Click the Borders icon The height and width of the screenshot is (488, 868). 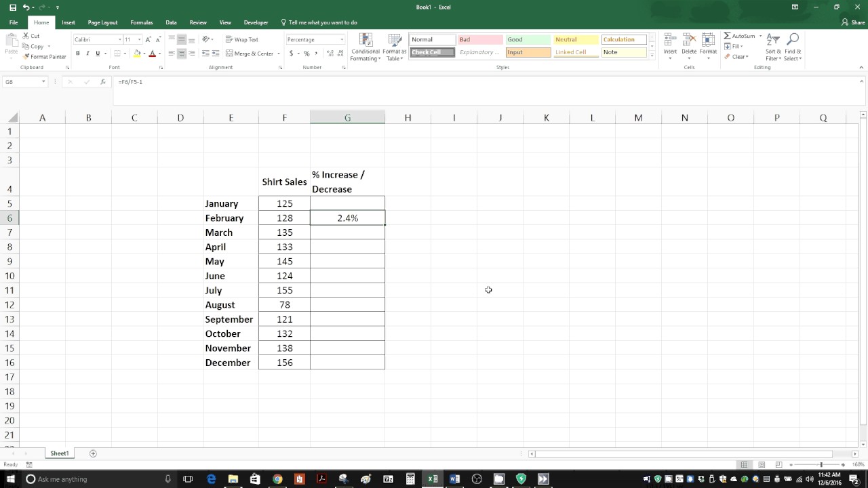117,54
